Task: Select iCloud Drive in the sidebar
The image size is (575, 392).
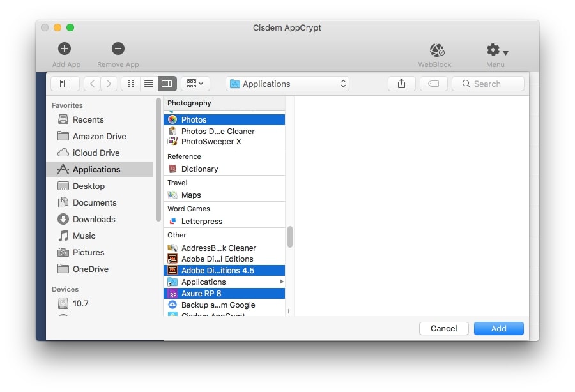Action: coord(100,153)
